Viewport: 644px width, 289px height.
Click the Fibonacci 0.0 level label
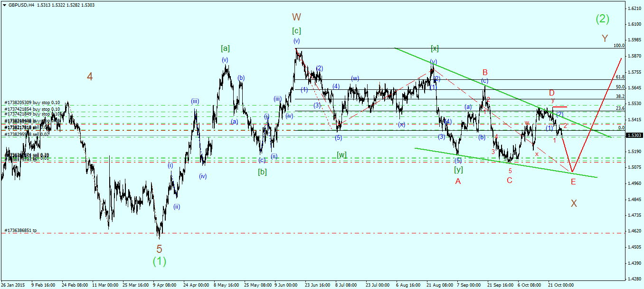point(621,127)
